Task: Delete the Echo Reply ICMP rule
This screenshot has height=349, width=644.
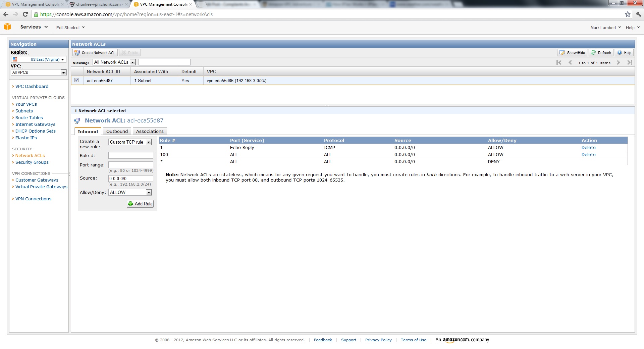Action: [588, 147]
